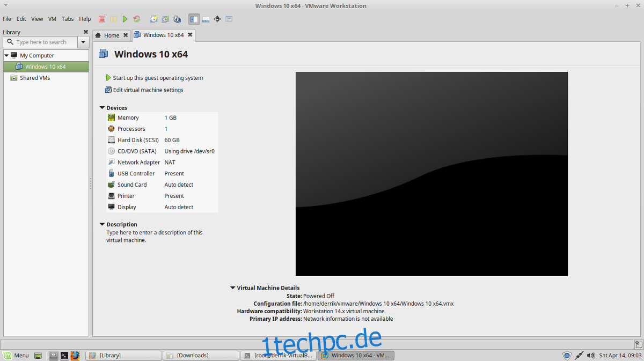Click the Revert to snapshot toolbar icon
Screen dimensions: 644x361
[165, 19]
